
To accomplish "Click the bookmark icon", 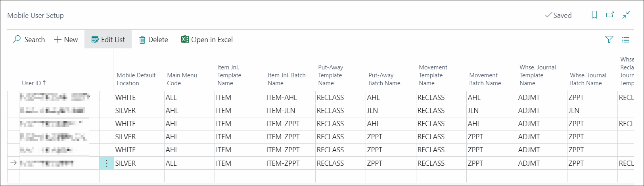I will tap(594, 15).
